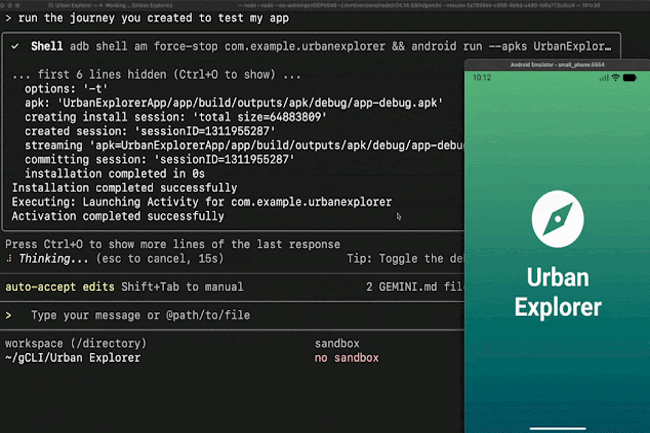Click the Android Emulator window title bar

pyautogui.click(x=557, y=64)
